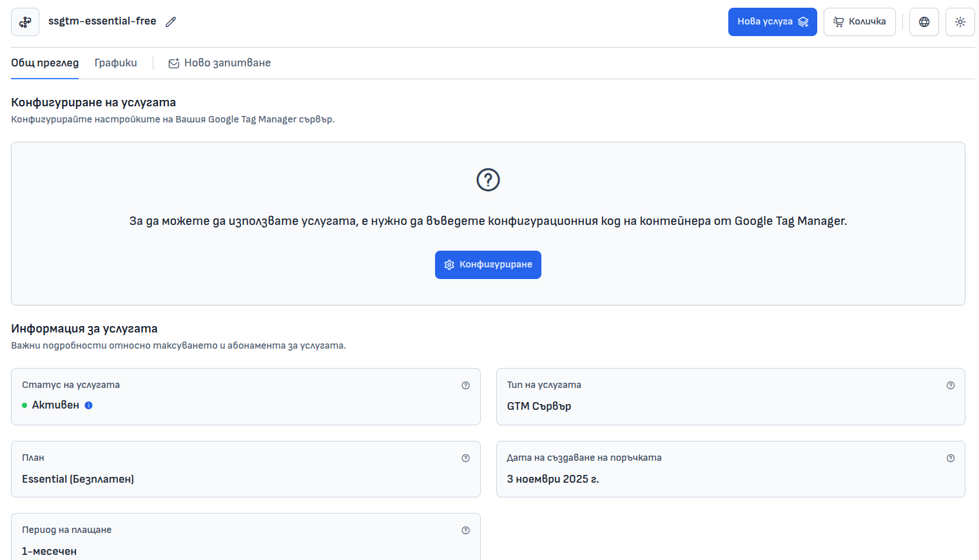Show help for План card
This screenshot has width=979, height=560.
click(x=465, y=458)
